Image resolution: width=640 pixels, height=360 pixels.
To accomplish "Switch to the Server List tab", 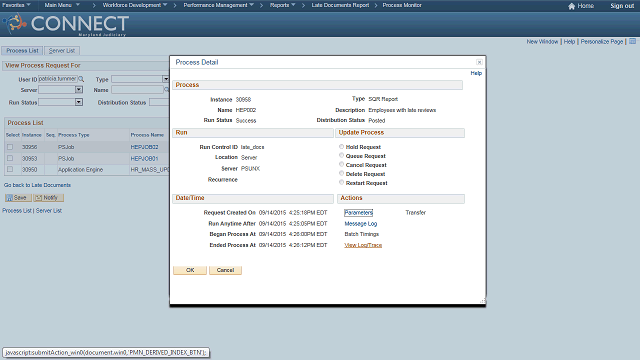I will click(62, 51).
